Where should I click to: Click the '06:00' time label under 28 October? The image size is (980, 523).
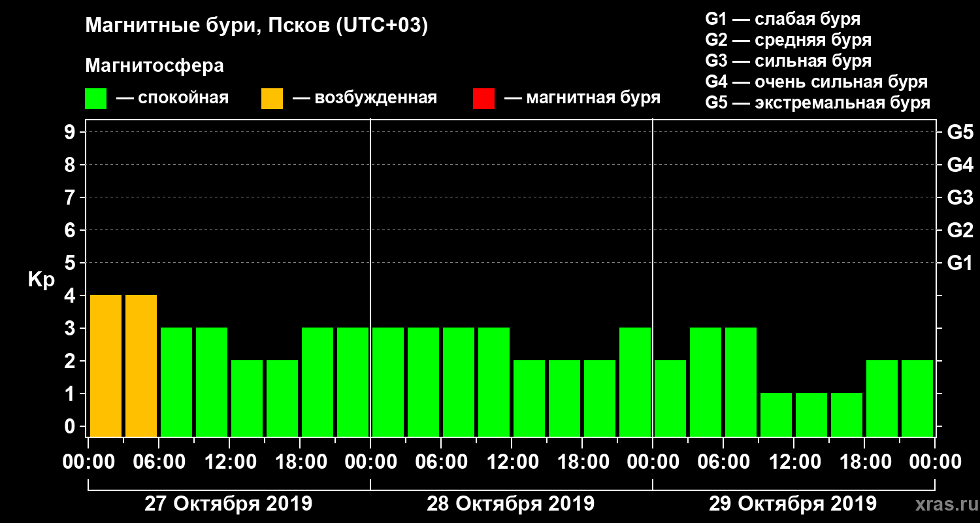441,462
